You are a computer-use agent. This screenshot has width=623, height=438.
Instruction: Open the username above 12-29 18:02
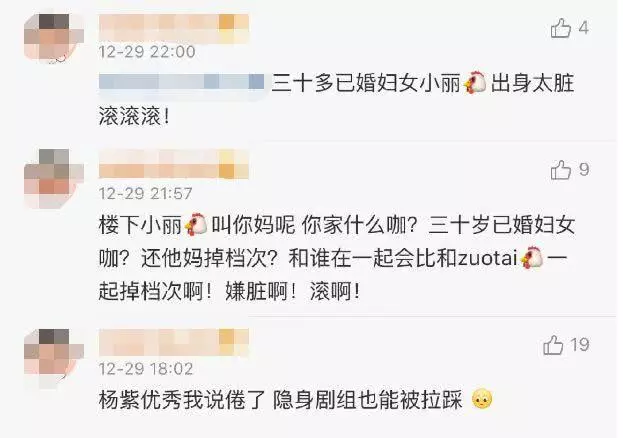click(174, 342)
